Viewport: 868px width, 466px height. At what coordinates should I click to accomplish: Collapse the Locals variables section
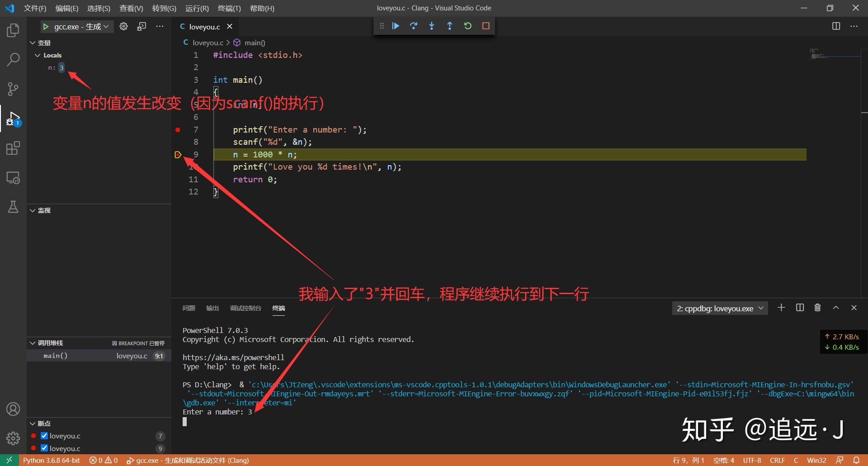pyautogui.click(x=38, y=55)
